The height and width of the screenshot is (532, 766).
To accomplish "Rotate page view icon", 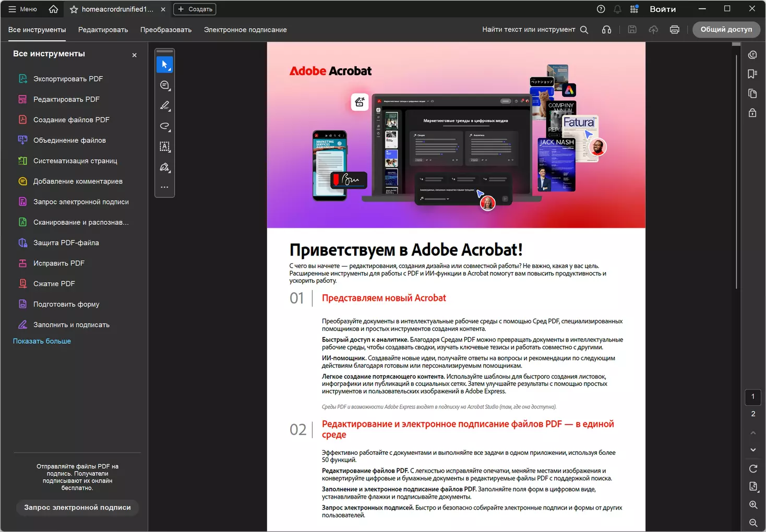I will (753, 468).
